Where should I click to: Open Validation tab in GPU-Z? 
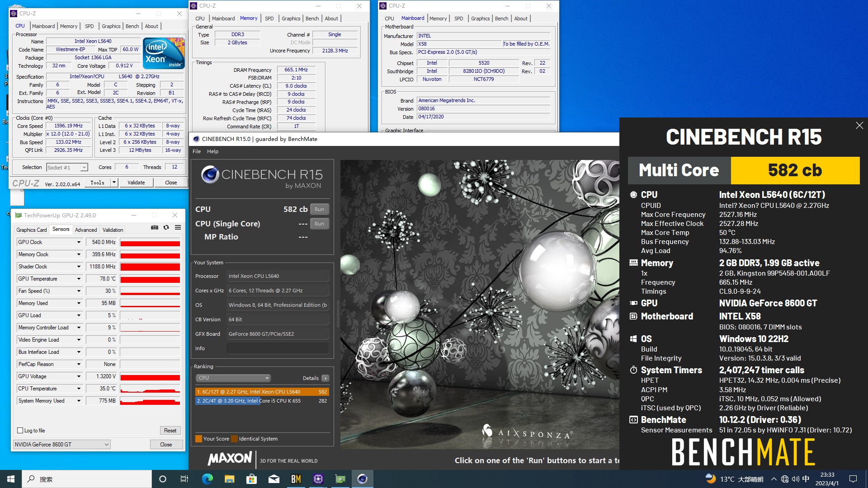113,230
